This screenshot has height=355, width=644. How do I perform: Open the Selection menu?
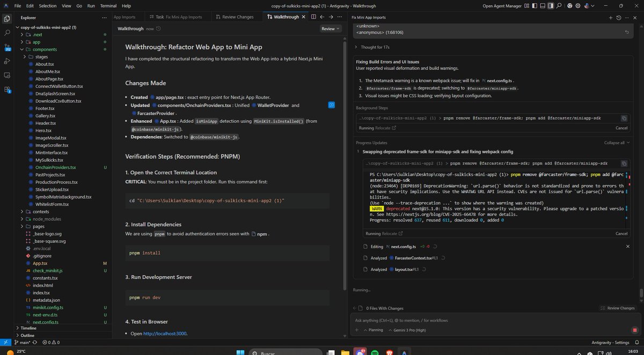coord(48,6)
